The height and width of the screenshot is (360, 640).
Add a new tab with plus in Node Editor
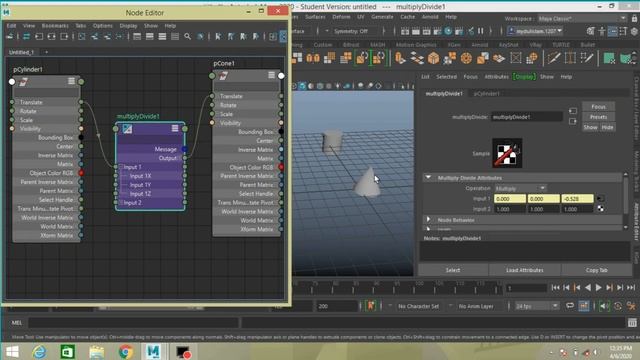tap(46, 52)
